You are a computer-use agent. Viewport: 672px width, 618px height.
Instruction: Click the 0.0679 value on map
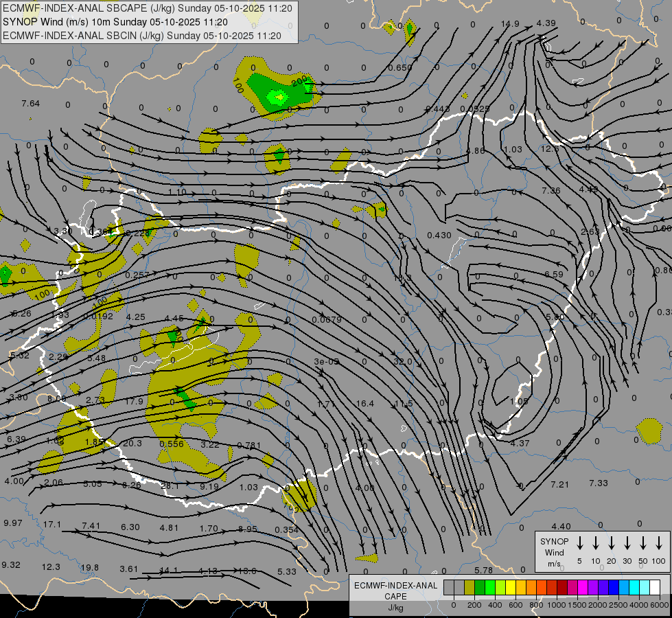tap(327, 320)
